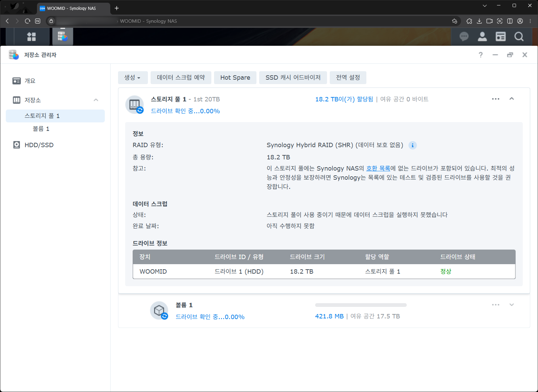Open the browser three-dot settings menu
Screen dimensions: 538x392
[530, 21]
